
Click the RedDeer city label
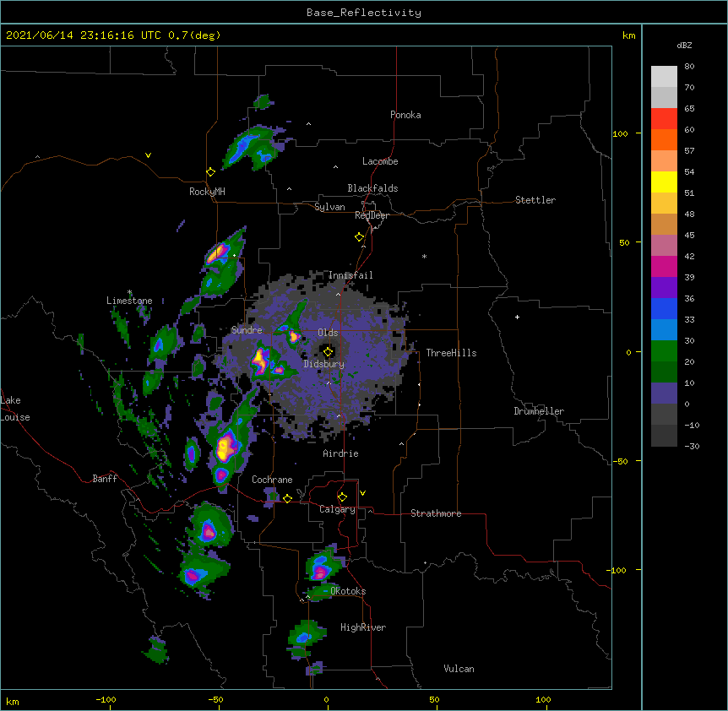(372, 215)
